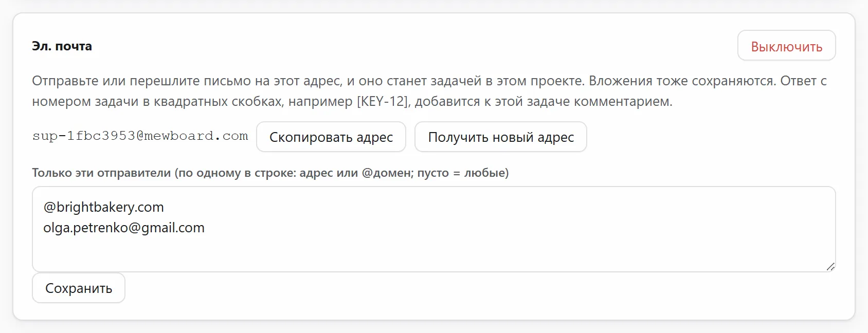Click the @brightbakery.com line
This screenshot has width=868, height=333.
click(103, 207)
